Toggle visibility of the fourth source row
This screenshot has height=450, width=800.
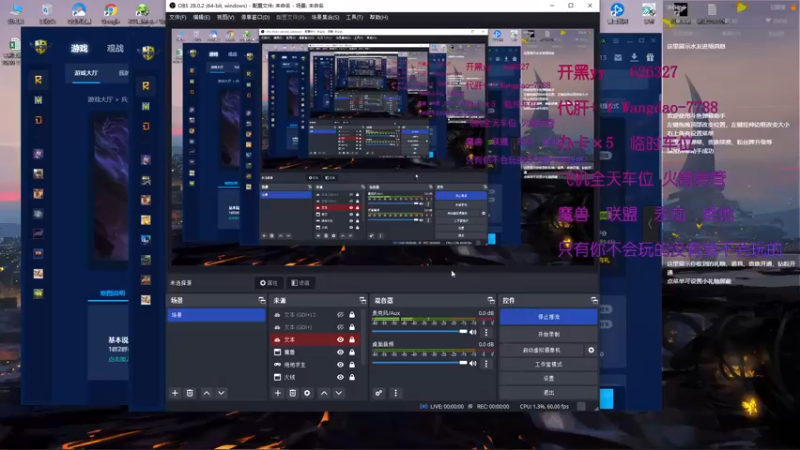[340, 352]
